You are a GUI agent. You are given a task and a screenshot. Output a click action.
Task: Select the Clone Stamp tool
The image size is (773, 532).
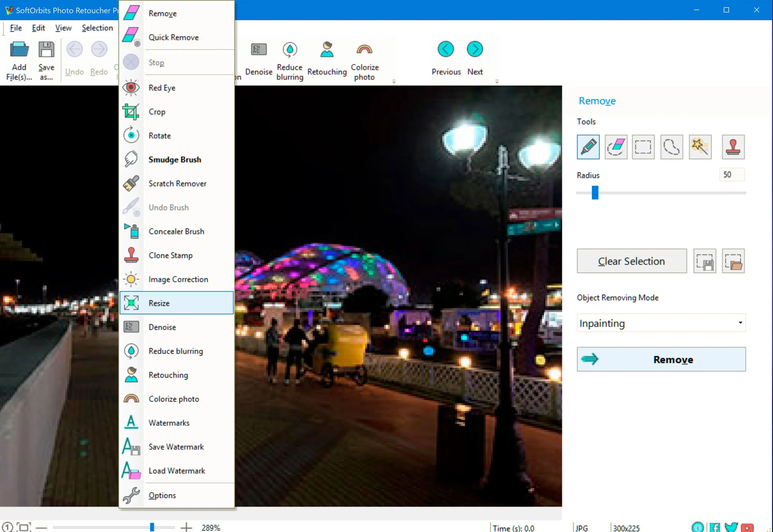pyautogui.click(x=170, y=255)
